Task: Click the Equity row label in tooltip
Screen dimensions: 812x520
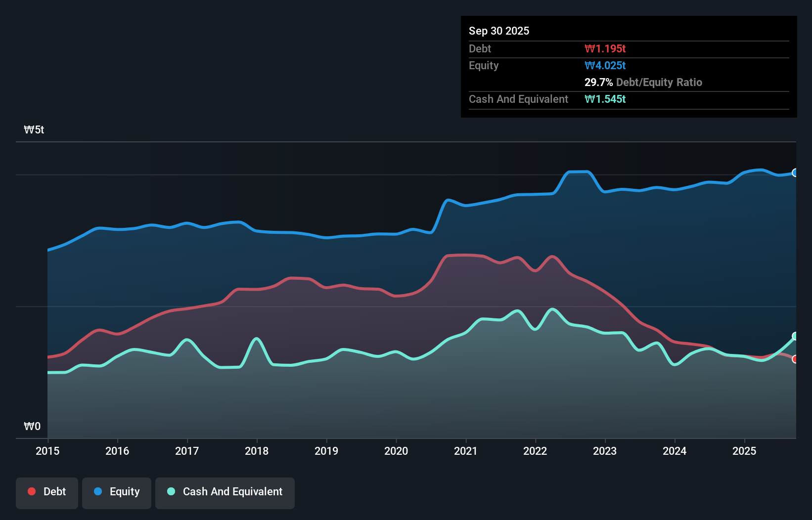Action: pos(484,65)
